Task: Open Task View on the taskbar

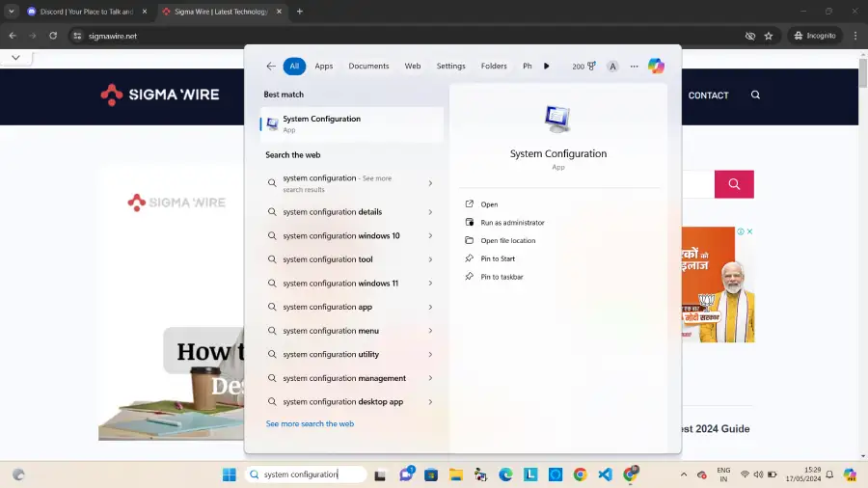Action: coord(380,474)
